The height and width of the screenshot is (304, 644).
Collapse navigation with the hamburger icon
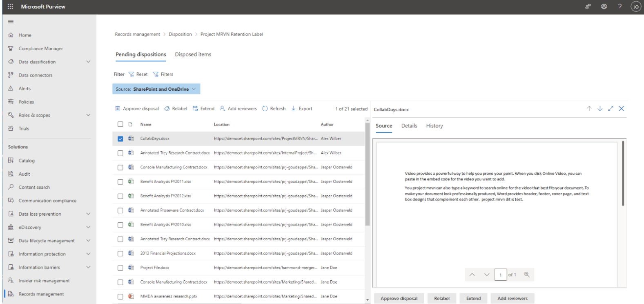pyautogui.click(x=11, y=22)
